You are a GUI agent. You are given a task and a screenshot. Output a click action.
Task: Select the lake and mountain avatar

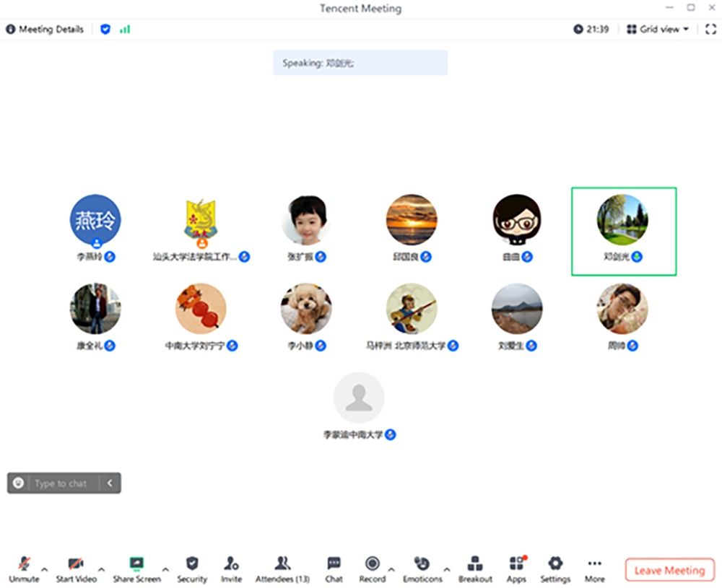[517, 309]
